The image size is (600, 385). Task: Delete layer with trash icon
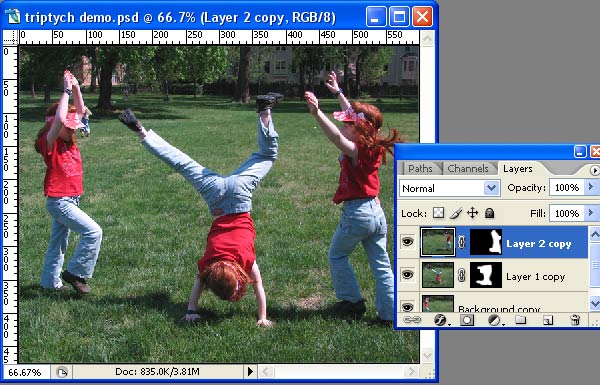tap(575, 320)
